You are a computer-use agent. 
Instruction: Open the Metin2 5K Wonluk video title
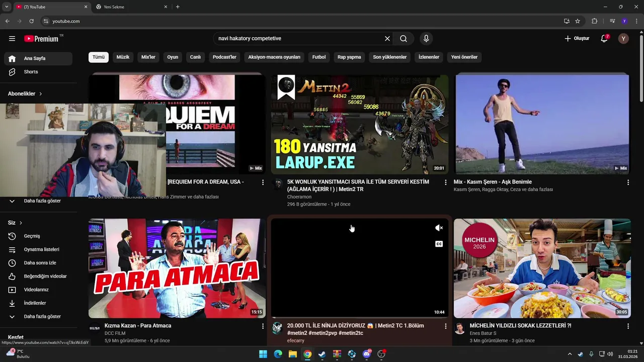point(358,186)
